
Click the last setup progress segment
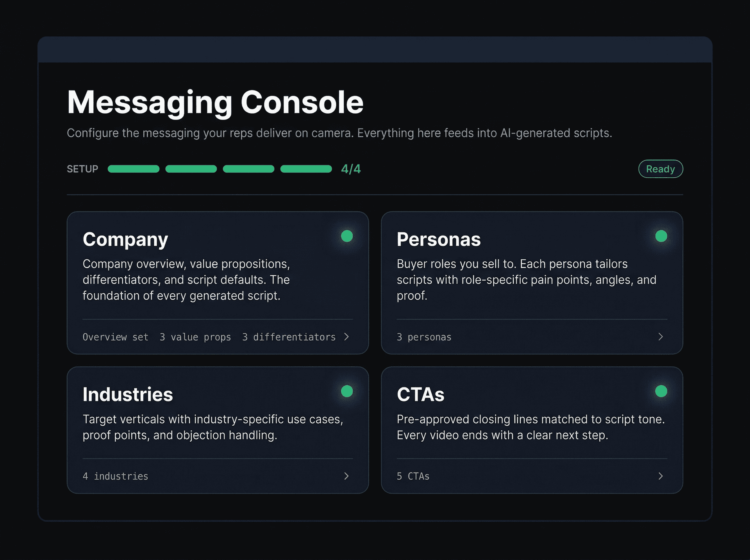[306, 169]
